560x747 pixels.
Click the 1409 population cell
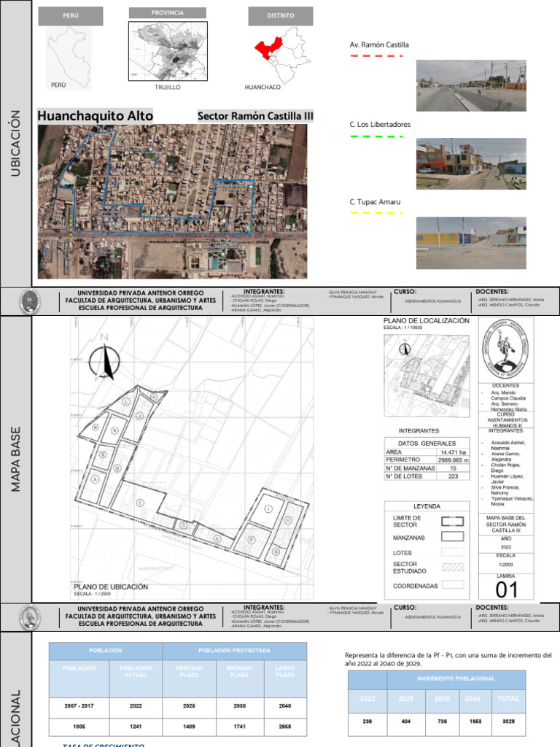pos(189,727)
